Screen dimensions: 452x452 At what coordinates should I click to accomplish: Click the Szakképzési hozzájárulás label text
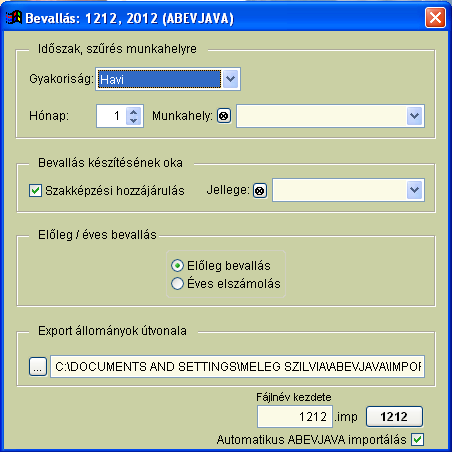(x=115, y=191)
